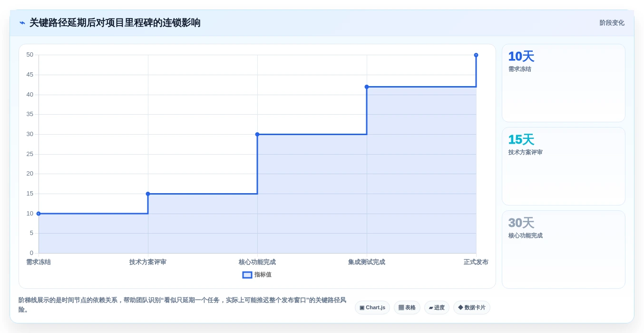
Task: Select the 表格 tag
Action: 407,308
